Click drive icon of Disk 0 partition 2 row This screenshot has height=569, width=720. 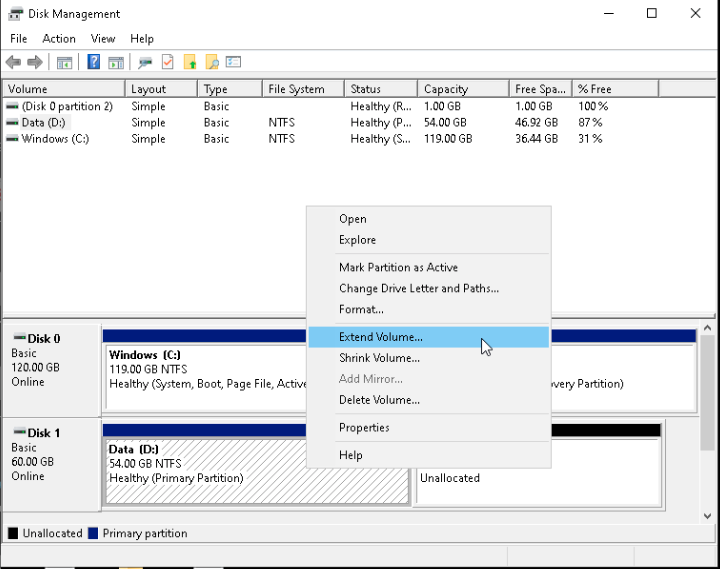pos(12,107)
